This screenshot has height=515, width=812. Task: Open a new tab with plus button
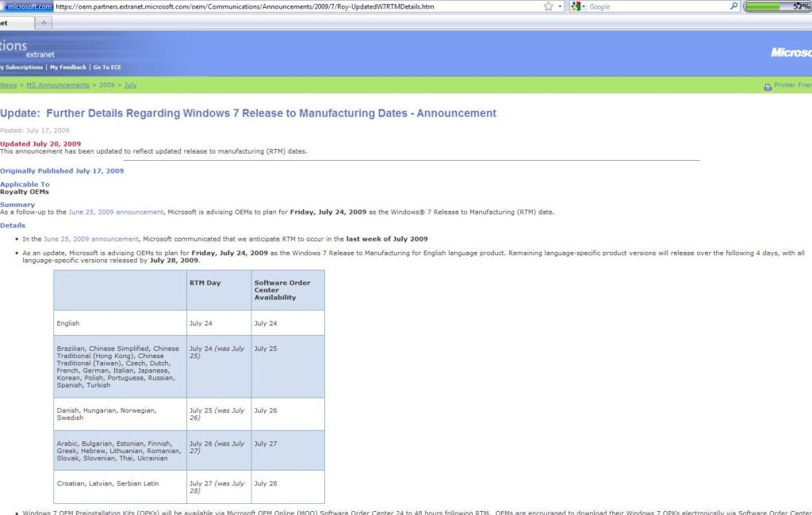44,23
